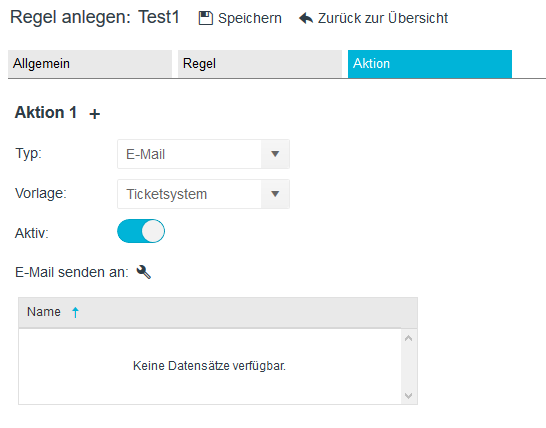The width and height of the screenshot is (546, 428).
Task: Toggle the Aktiv switch off
Action: coord(141,231)
